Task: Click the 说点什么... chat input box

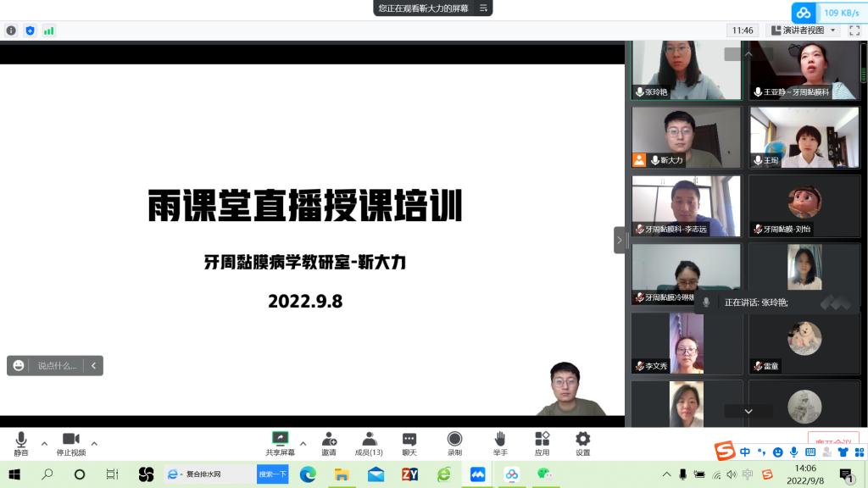Action: click(x=57, y=366)
